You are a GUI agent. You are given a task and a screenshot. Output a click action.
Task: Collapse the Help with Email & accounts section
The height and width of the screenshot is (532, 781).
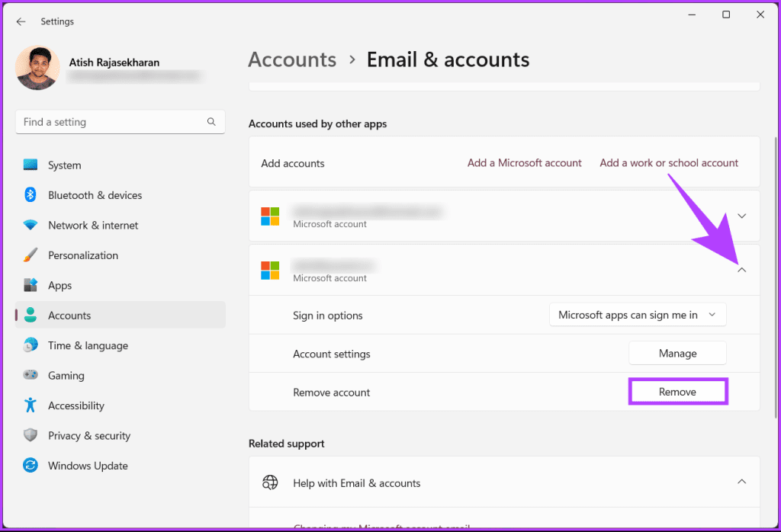[741, 482]
